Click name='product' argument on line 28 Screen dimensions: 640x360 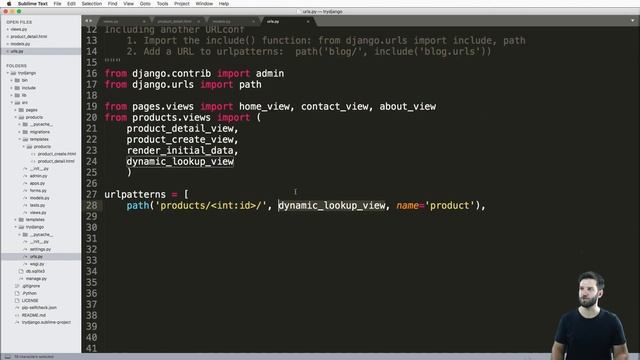(436, 205)
